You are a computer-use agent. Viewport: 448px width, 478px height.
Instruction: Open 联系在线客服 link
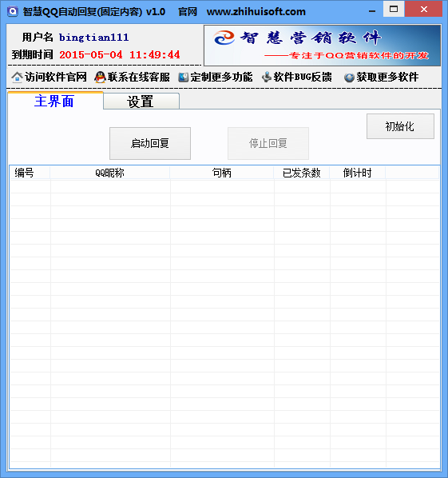coord(139,77)
